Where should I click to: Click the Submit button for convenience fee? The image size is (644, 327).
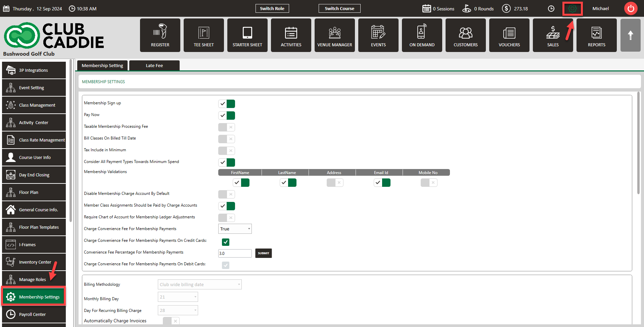coord(264,253)
